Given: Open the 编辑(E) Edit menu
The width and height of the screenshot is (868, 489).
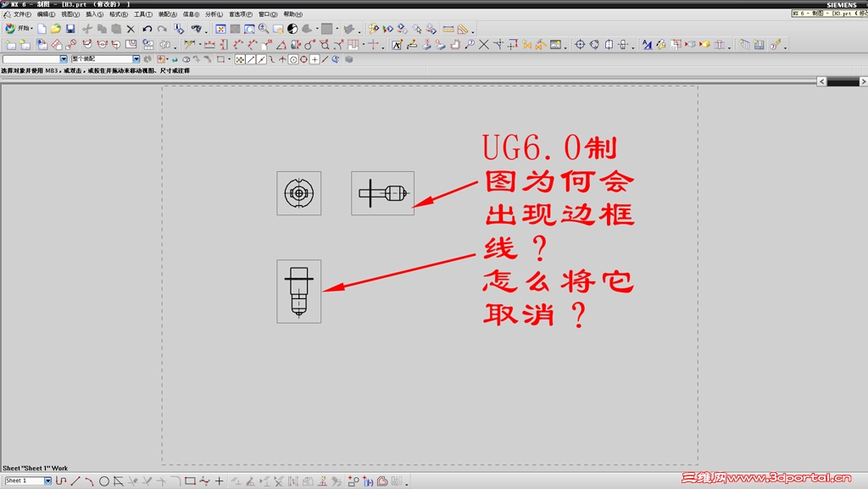Looking at the screenshot, I should [x=46, y=14].
